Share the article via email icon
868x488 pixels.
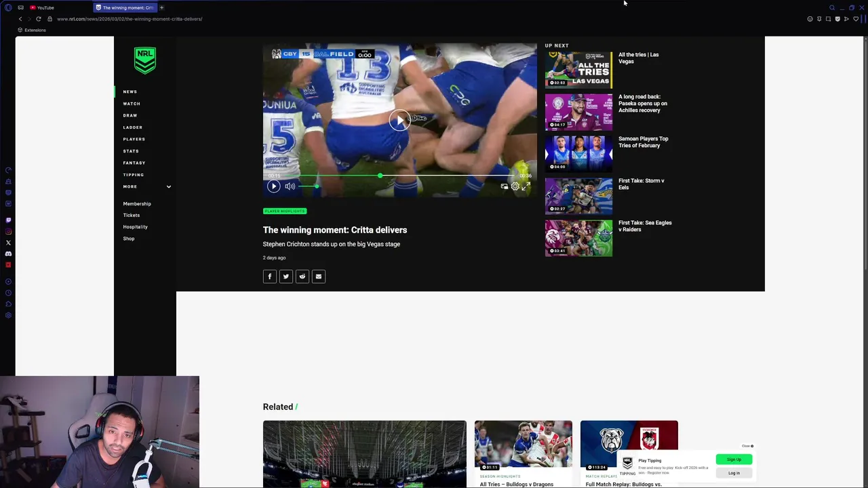319,277
